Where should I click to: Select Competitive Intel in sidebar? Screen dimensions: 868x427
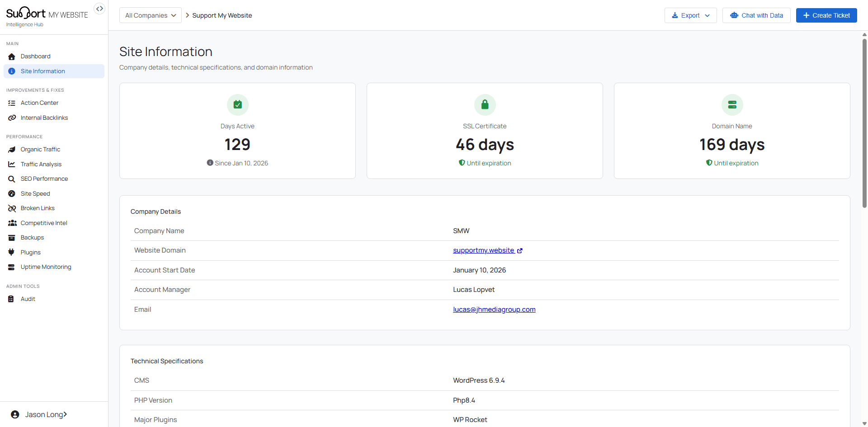click(54, 223)
